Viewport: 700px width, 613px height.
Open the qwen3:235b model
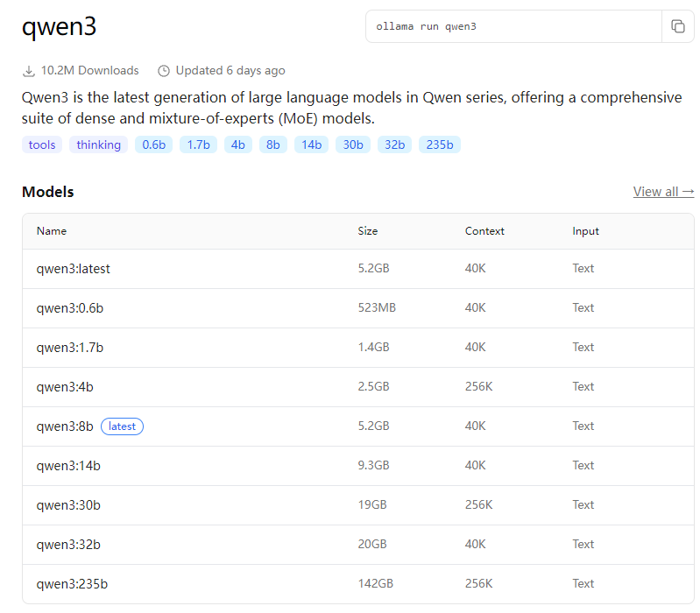(72, 584)
